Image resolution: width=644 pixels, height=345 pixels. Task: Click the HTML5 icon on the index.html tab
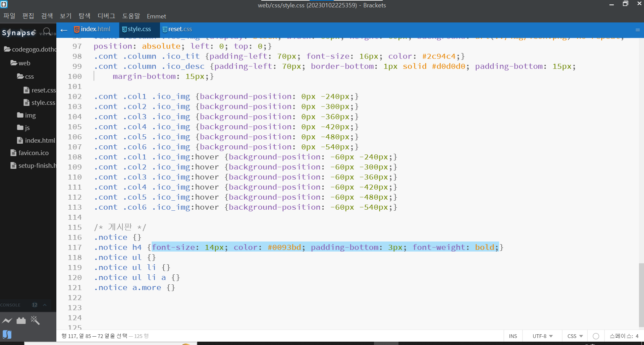pyautogui.click(x=76, y=29)
